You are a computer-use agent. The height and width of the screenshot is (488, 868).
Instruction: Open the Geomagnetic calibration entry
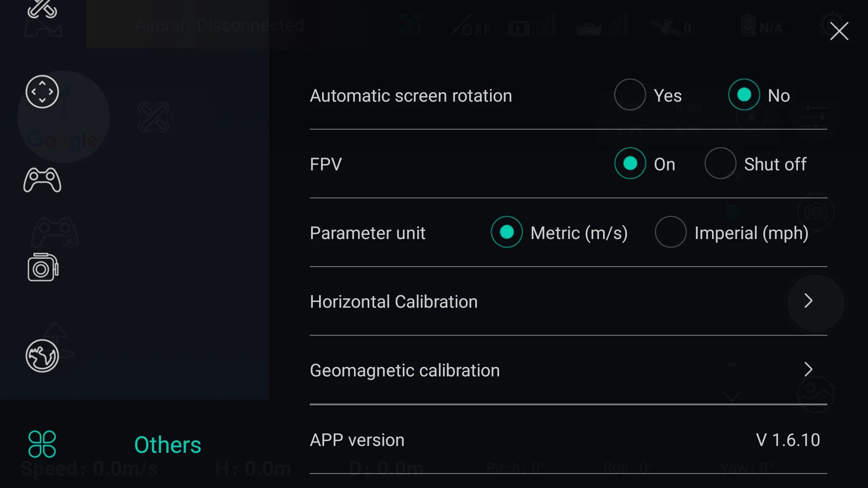click(x=405, y=371)
